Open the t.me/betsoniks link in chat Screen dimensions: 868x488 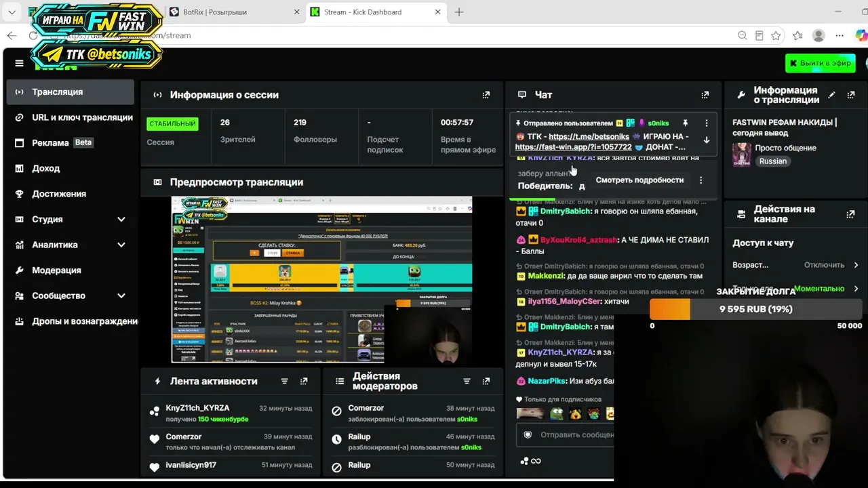(x=589, y=137)
